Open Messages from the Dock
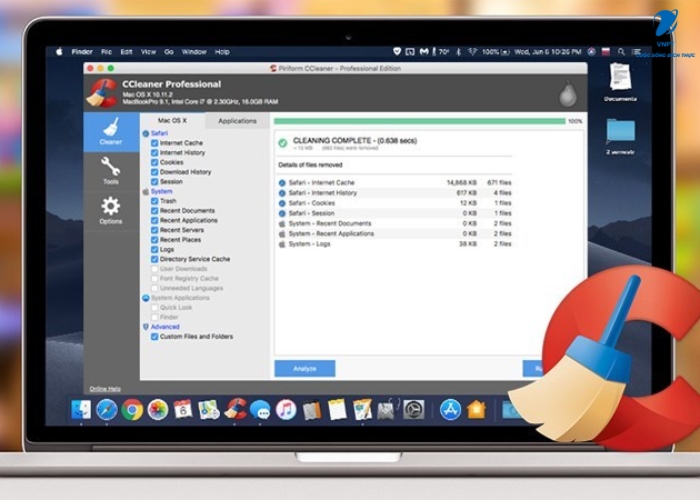Viewport: 700px width, 500px height. (260, 410)
